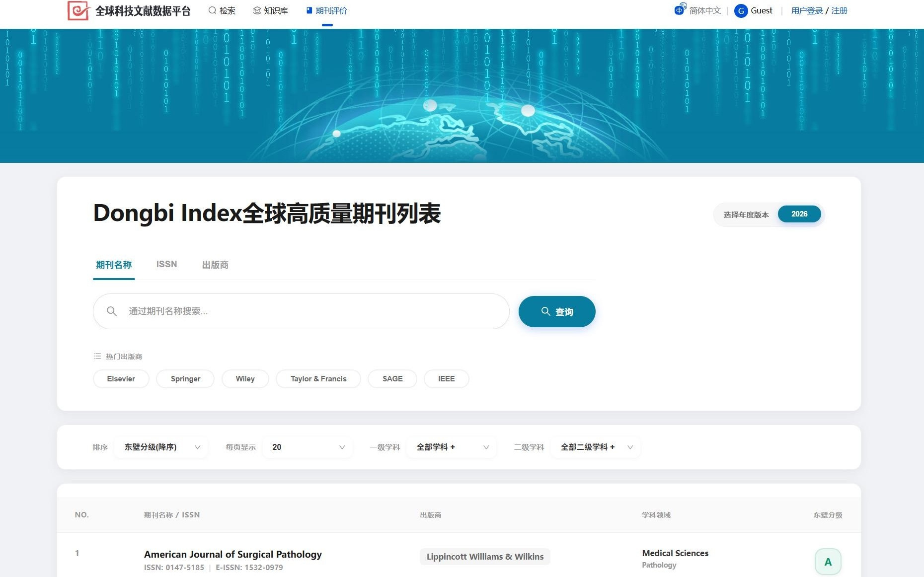Enable the IEEE publisher filter
This screenshot has width=924, height=577.
[x=446, y=378]
